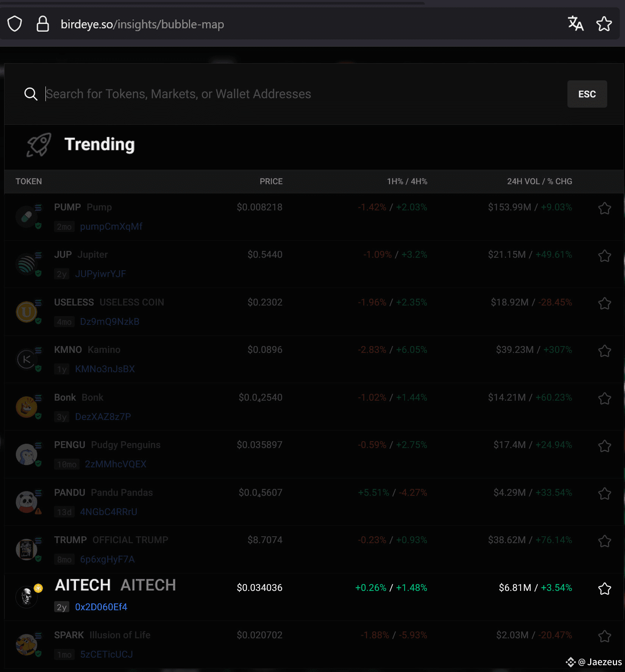
Task: Favorite the USELESS COIN star
Action: 605,303
